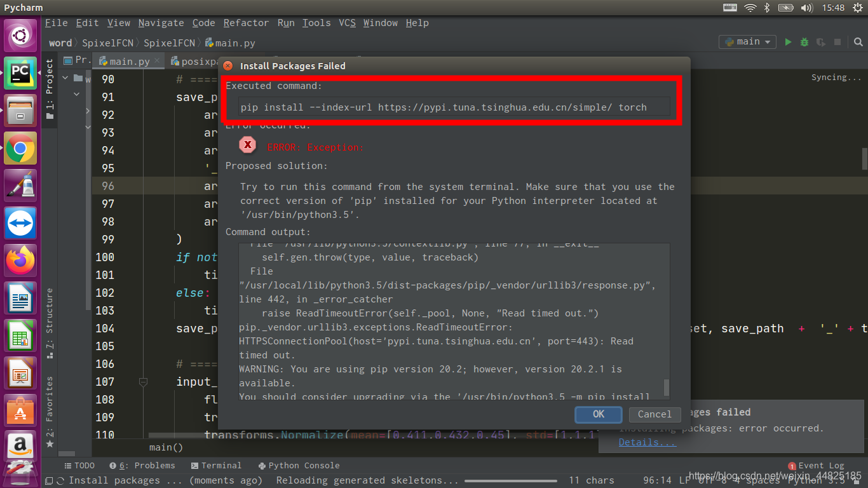This screenshot has width=868, height=488.
Task: Open the Refactor menu
Action: point(246,23)
